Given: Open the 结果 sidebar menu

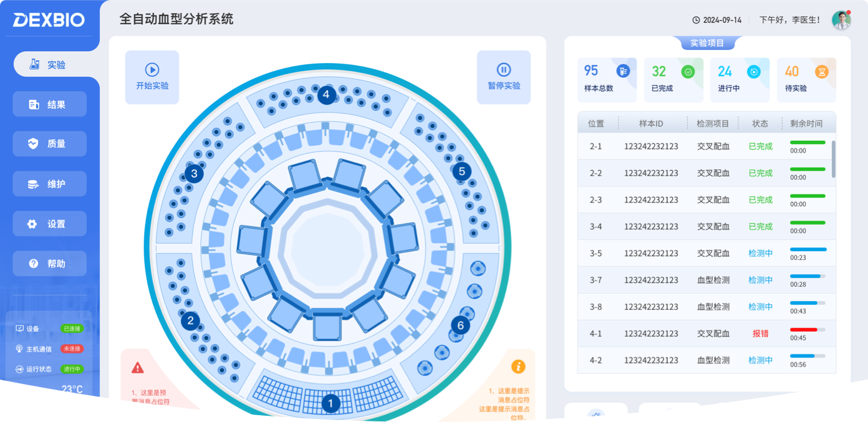Looking at the screenshot, I should click(50, 104).
